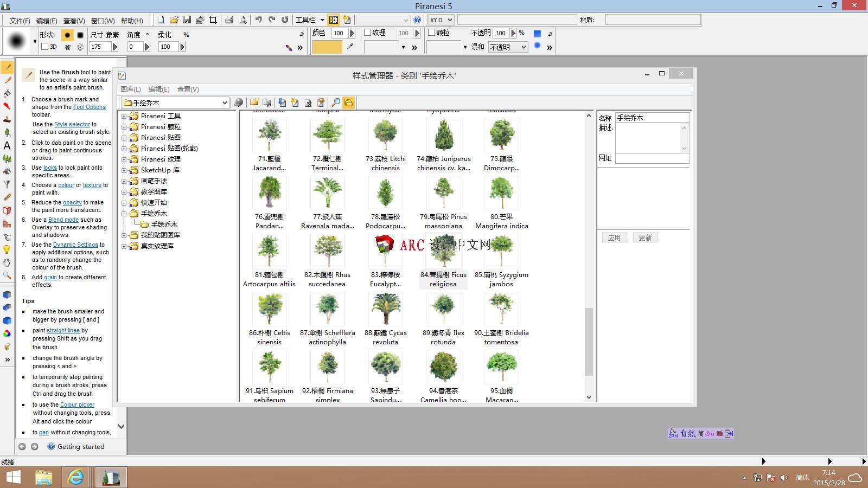
Task: Open the 尺寸 size slider arrow
Action: [x=115, y=47]
